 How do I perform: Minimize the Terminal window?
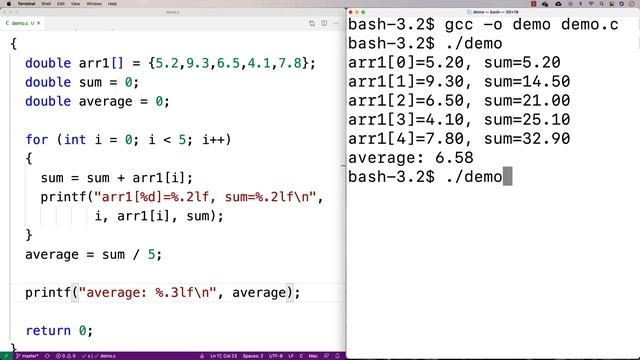pyautogui.click(x=357, y=12)
